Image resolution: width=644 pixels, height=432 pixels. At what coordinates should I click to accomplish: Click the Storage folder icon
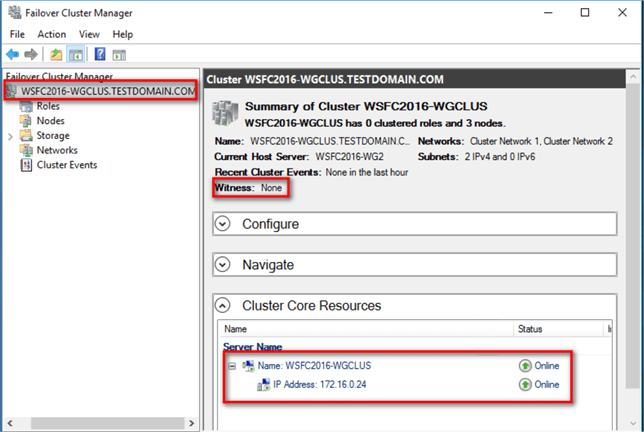point(26,135)
